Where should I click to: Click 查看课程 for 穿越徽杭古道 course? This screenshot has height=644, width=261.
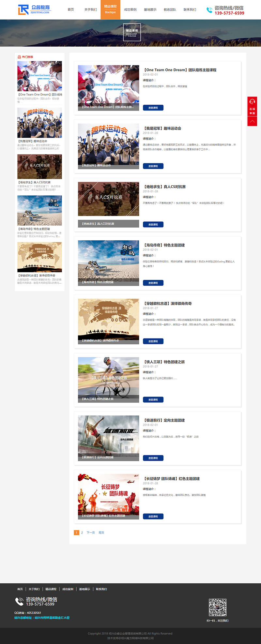pos(153,341)
